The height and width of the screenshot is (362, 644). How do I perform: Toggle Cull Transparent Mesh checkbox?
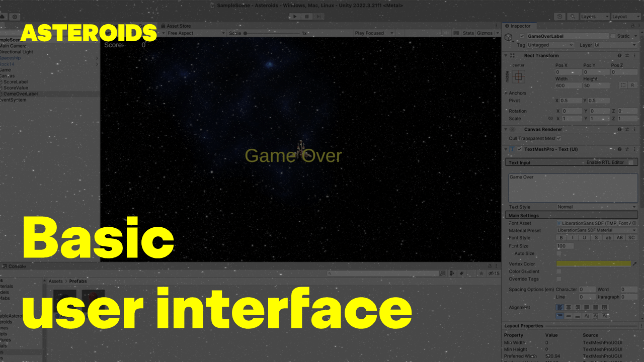[x=558, y=138]
